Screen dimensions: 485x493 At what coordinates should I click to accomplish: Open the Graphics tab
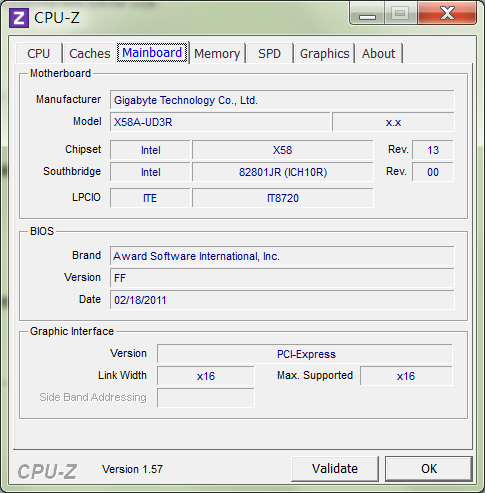(324, 53)
